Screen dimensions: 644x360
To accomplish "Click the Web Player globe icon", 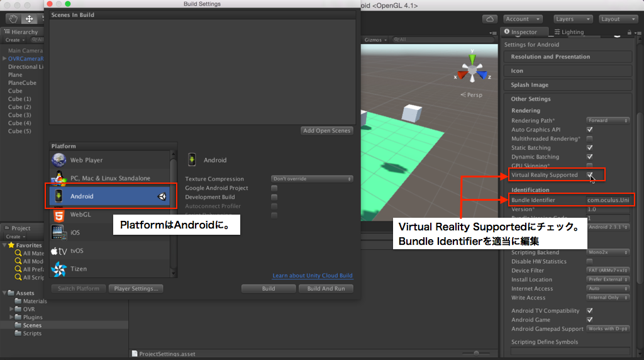I will (58, 160).
